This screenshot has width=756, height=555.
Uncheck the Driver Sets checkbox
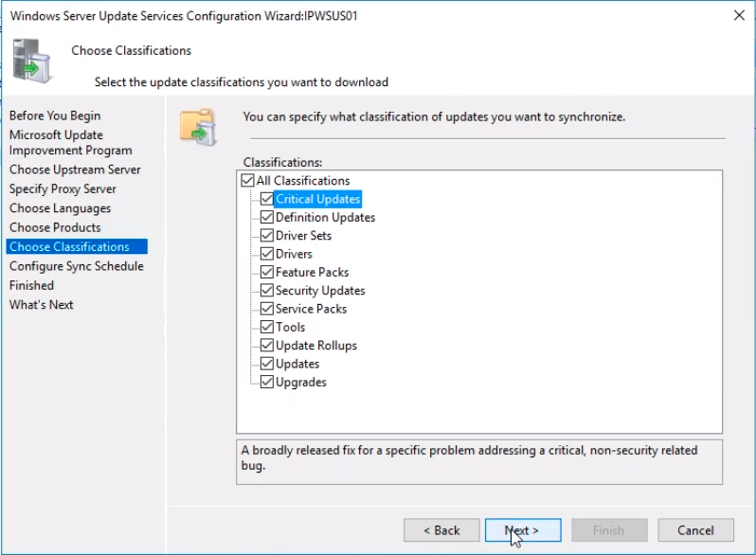tap(266, 235)
